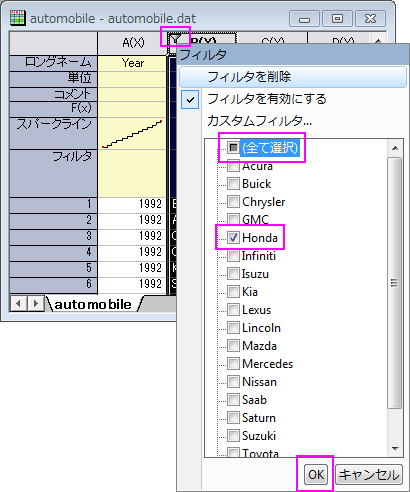Check the Nissan checkbox

point(233,382)
